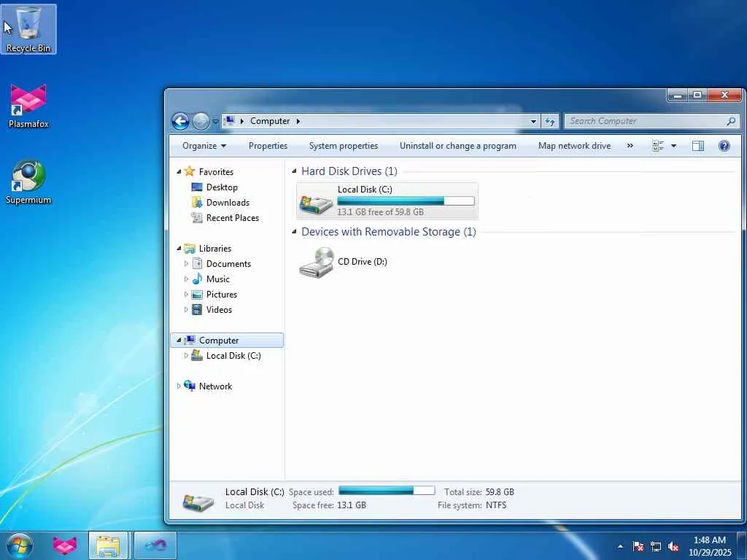Click Uninstall or change a program

pyautogui.click(x=458, y=146)
